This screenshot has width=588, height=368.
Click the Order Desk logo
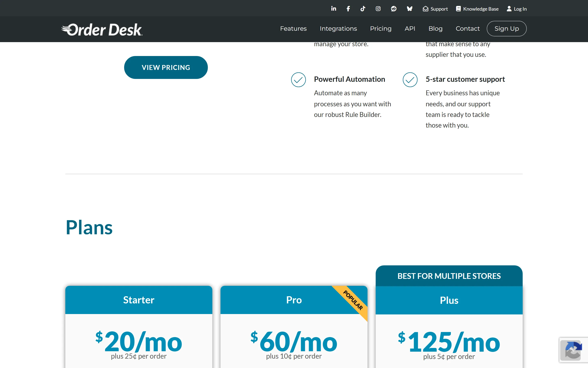[102, 29]
